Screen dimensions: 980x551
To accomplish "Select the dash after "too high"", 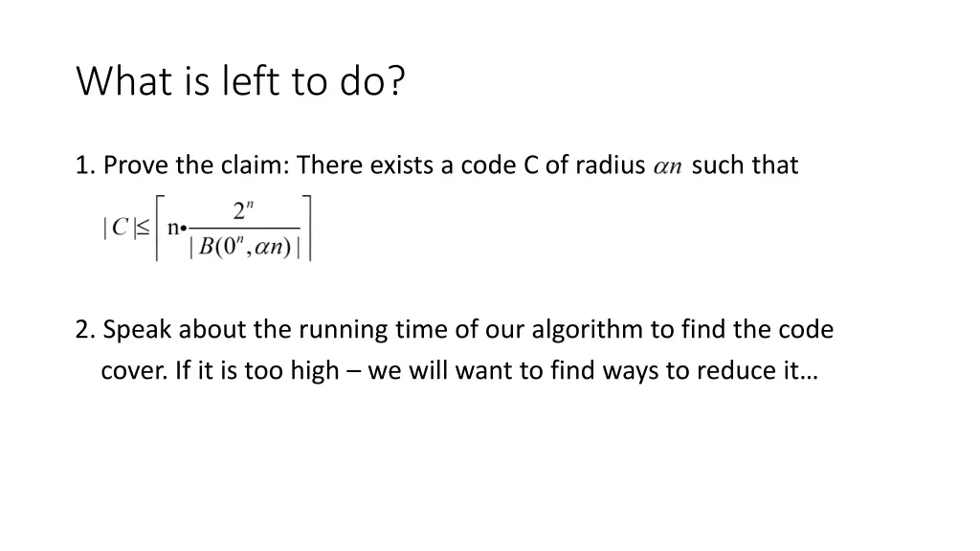I will tap(353, 372).
